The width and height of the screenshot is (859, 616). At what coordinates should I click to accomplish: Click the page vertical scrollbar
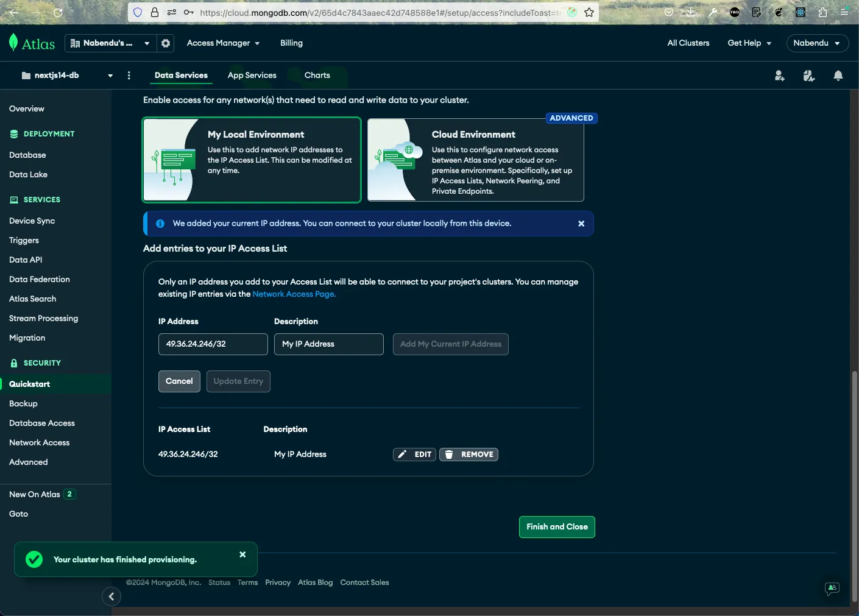tap(854, 487)
